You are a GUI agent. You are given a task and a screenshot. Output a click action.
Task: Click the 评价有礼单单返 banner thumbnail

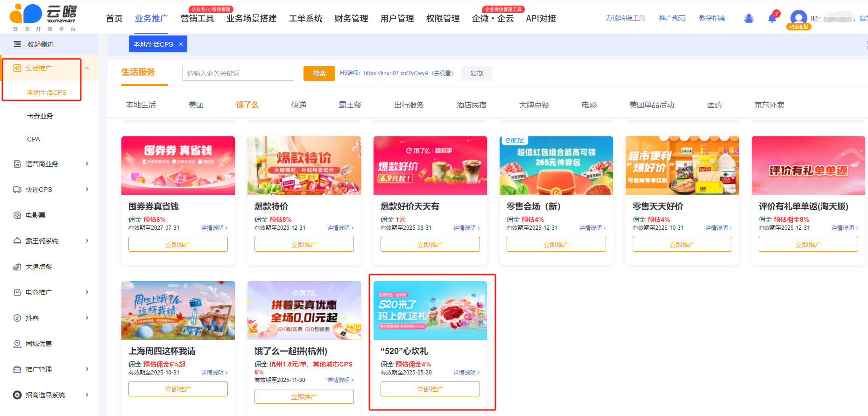(808, 166)
